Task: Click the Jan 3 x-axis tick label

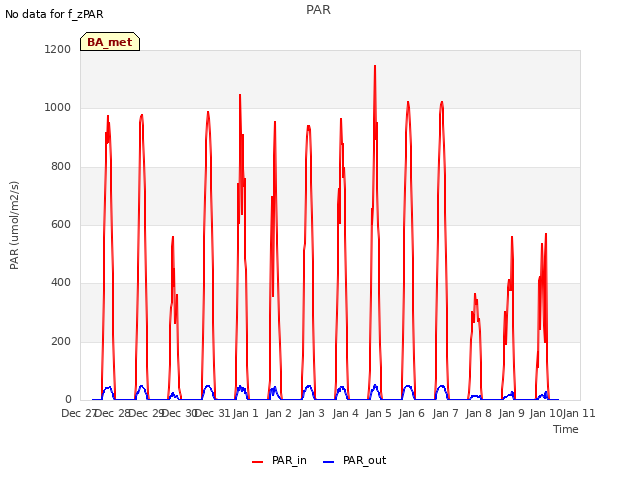Action: pos(312,413)
